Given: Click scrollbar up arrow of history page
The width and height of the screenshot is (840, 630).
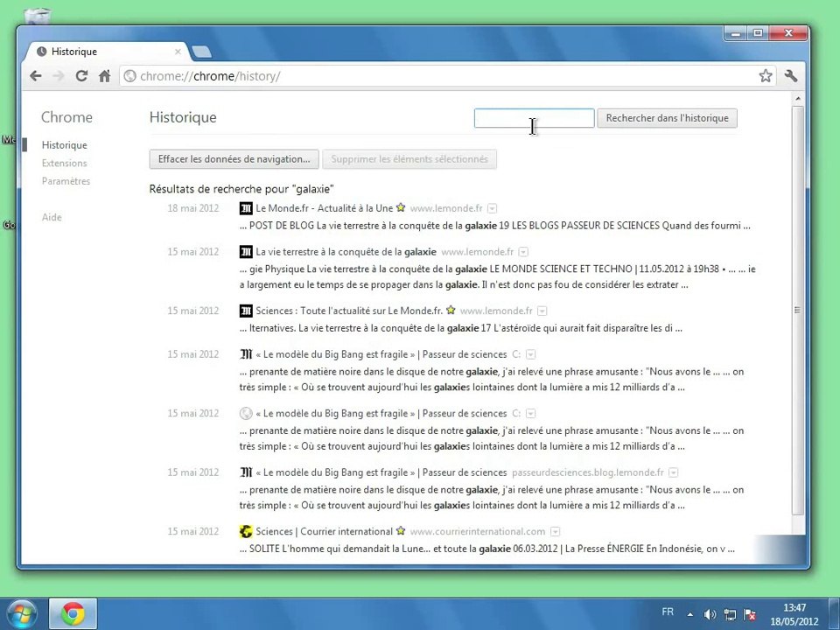Looking at the screenshot, I should (x=798, y=99).
